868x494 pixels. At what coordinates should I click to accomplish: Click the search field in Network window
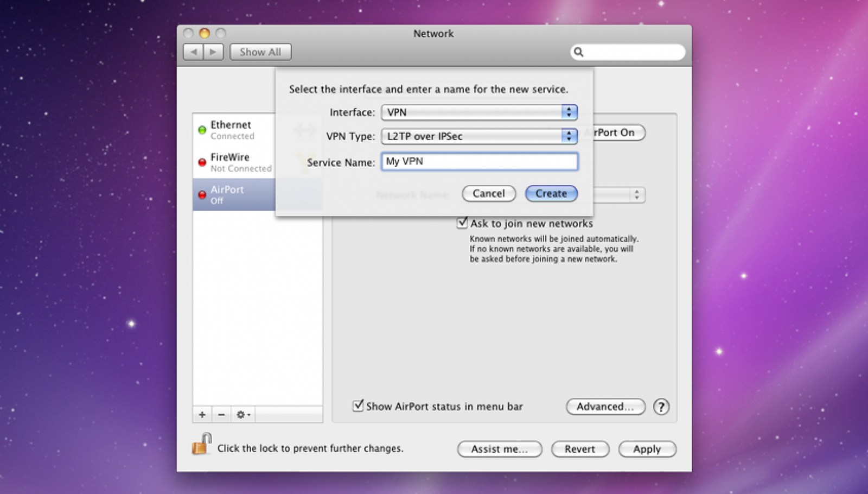(628, 52)
